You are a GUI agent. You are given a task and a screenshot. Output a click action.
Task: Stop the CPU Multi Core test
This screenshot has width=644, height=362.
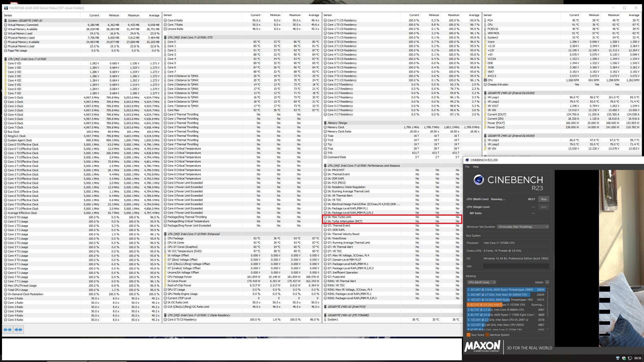[543, 199]
